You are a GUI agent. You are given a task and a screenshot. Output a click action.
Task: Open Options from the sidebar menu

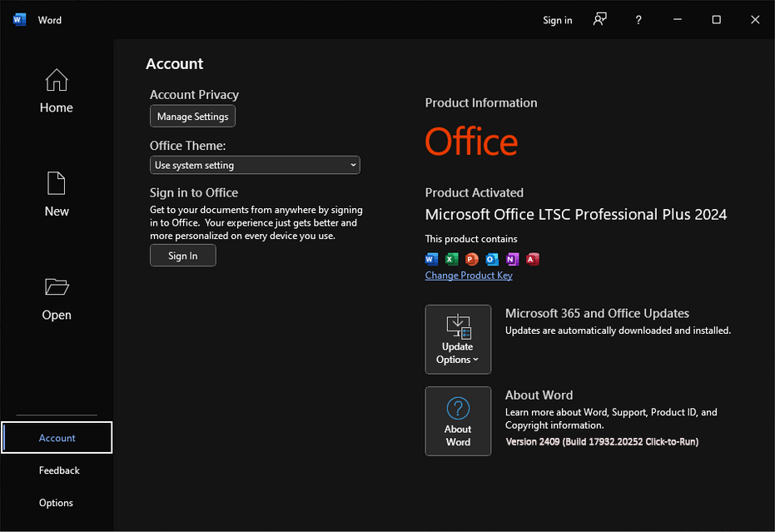(56, 503)
